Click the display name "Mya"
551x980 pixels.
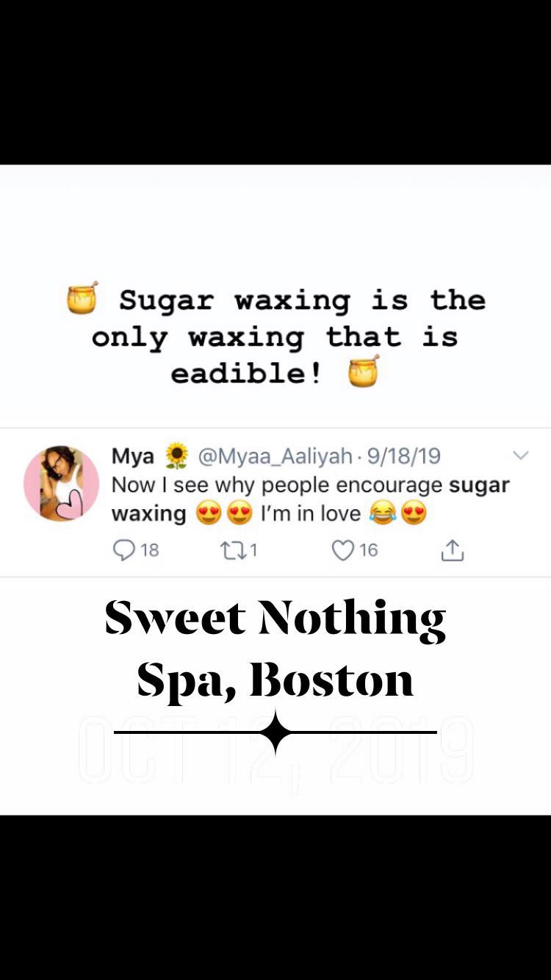(x=133, y=456)
